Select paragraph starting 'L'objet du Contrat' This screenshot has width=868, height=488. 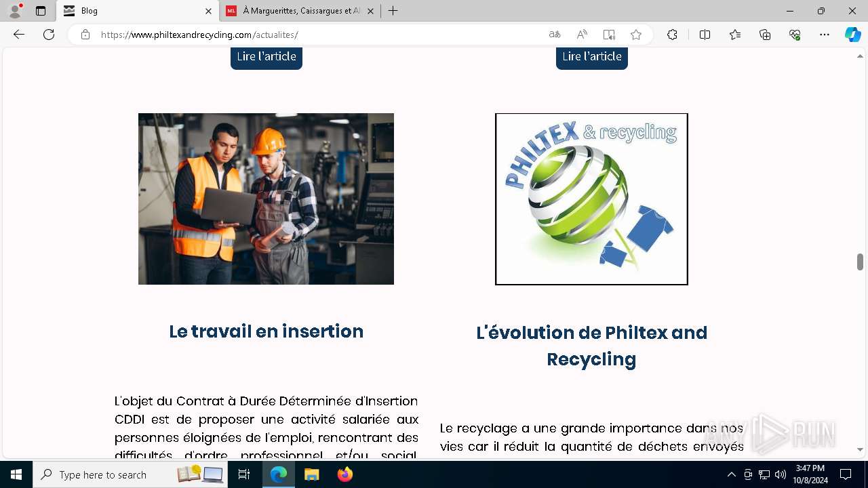[267, 427]
